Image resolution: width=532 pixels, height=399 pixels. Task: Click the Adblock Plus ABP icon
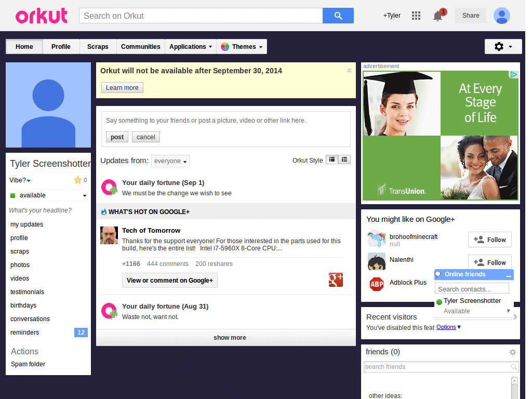coord(377,284)
